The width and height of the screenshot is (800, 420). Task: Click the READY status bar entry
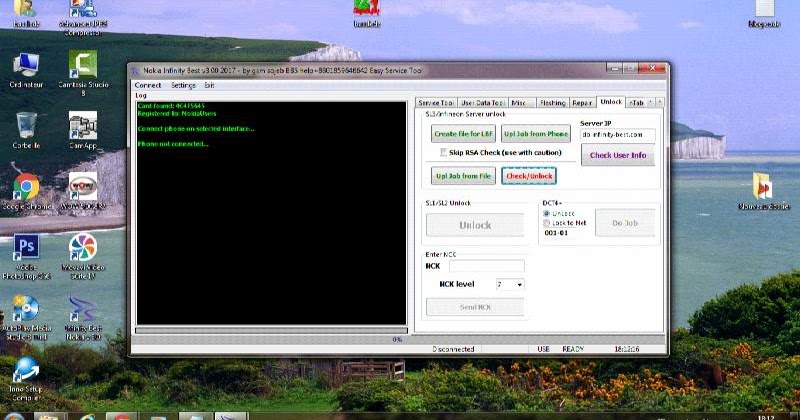[x=572, y=349]
